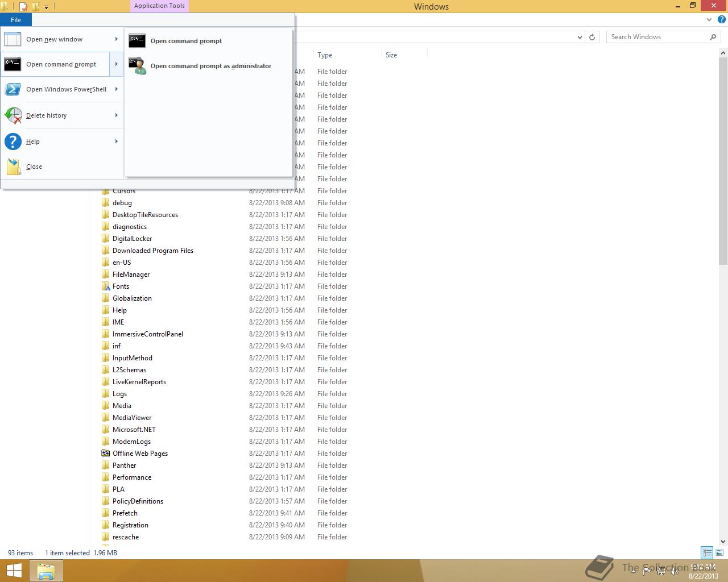Expand Help submenu arrow
728x582 pixels.
(x=116, y=142)
